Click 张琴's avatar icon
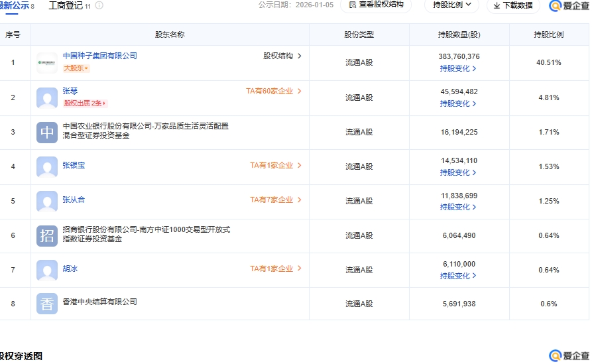The image size is (592, 364). pyautogui.click(x=47, y=98)
